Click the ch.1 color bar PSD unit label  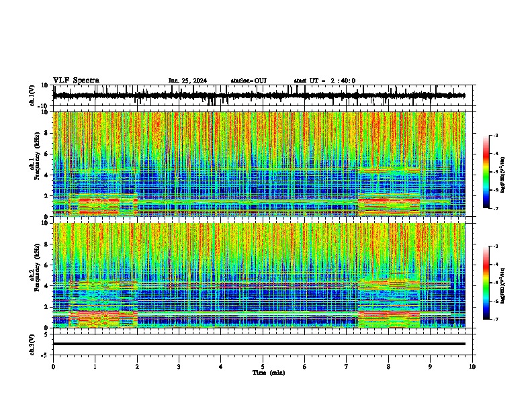point(503,175)
